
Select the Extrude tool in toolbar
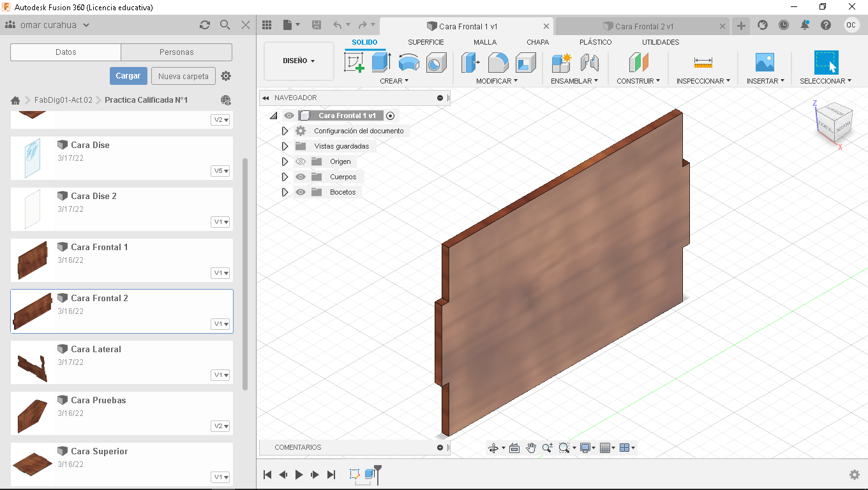381,63
